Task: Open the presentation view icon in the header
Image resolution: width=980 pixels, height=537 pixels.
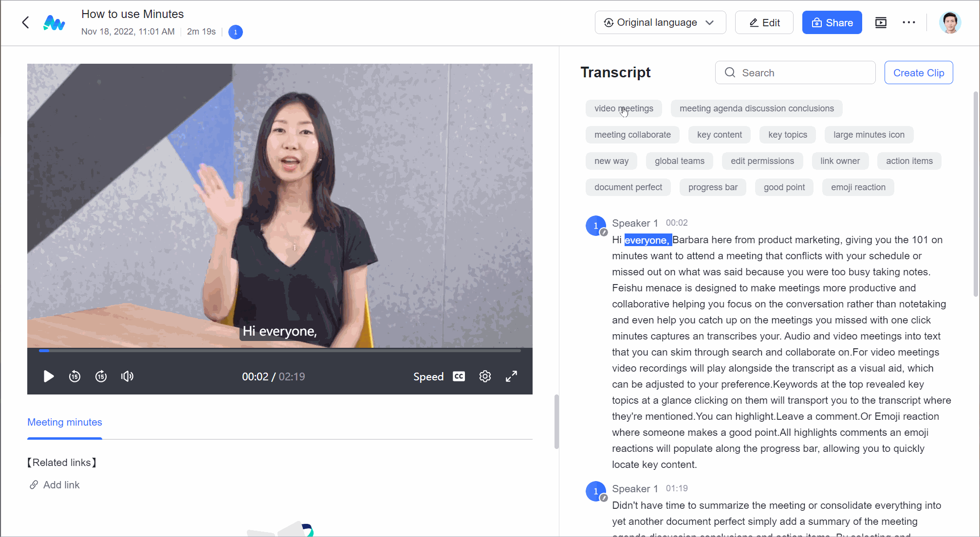Action: 880,22
